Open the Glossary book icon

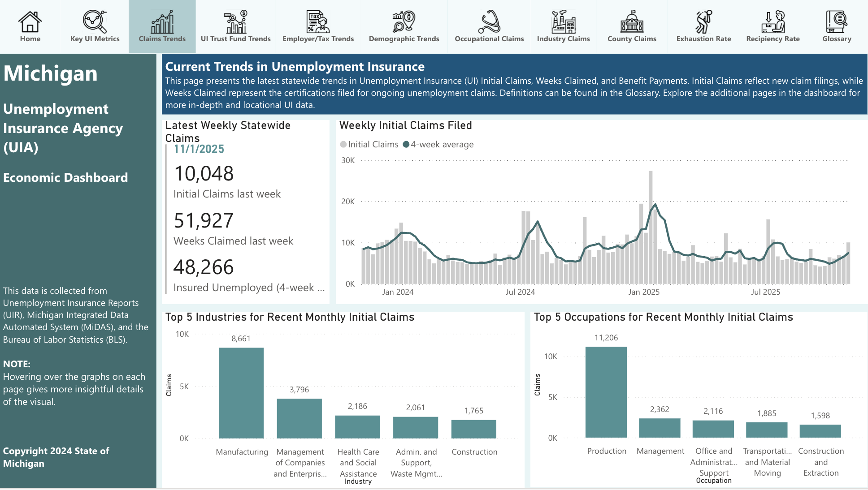(x=837, y=21)
